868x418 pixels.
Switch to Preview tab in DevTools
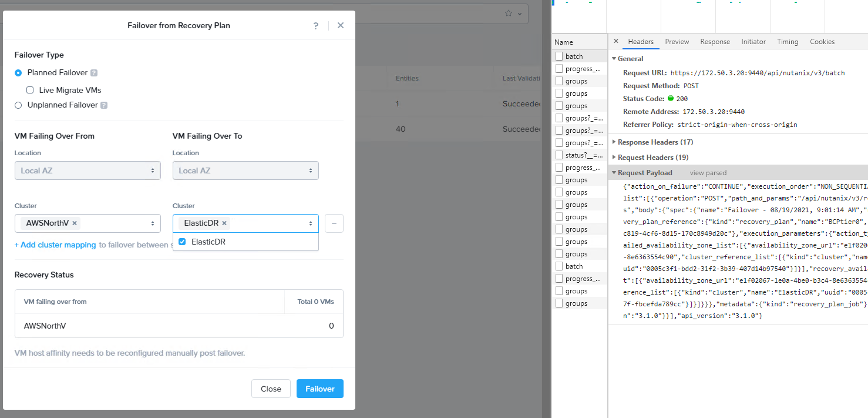[x=677, y=42]
